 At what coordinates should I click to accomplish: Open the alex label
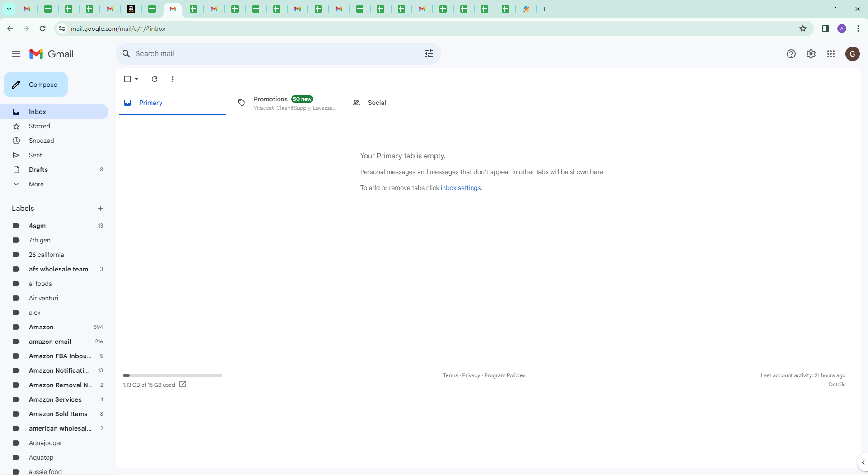(x=54, y=313)
